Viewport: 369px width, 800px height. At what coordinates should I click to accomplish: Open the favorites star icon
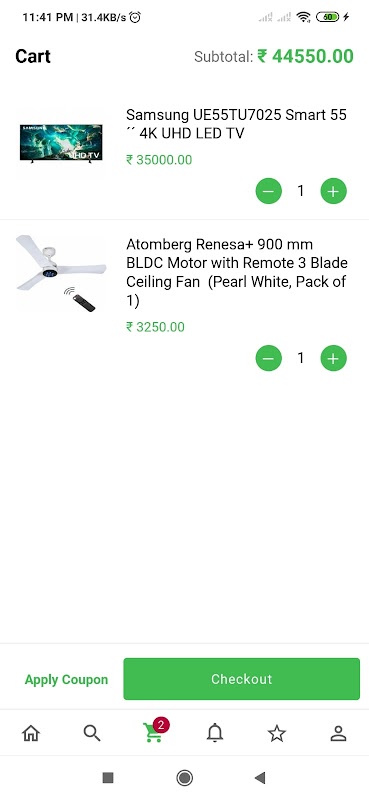(277, 733)
